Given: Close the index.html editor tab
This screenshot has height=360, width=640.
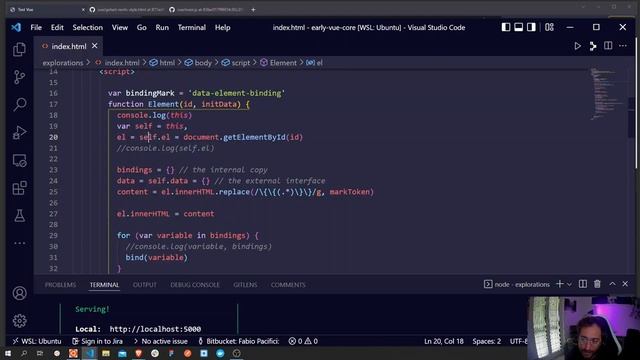Looking at the screenshot, I should 95,46.
